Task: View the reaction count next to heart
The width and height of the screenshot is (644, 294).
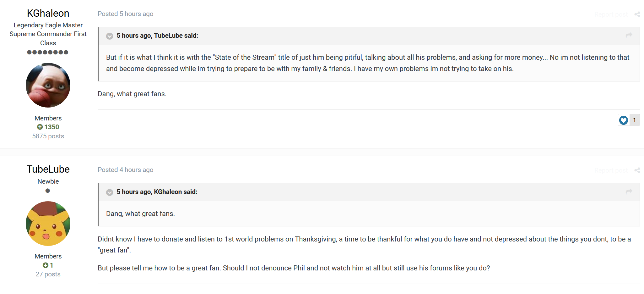Action: pos(634,120)
